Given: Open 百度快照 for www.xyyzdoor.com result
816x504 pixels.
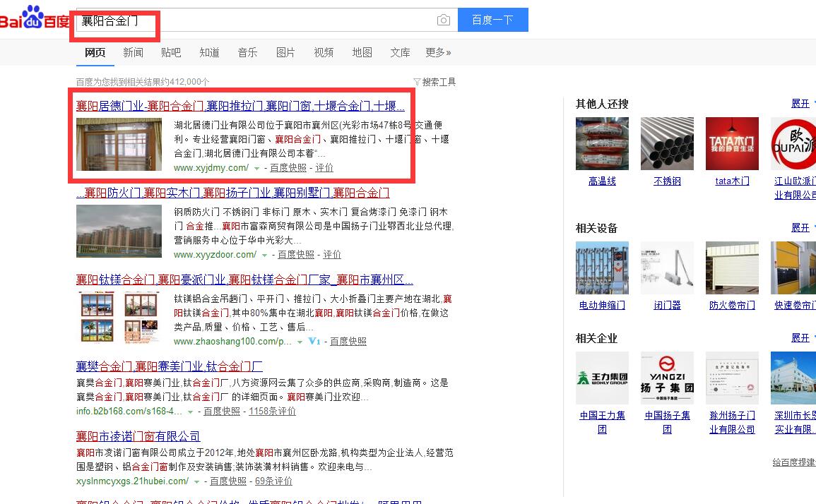Looking at the screenshot, I should coord(296,255).
